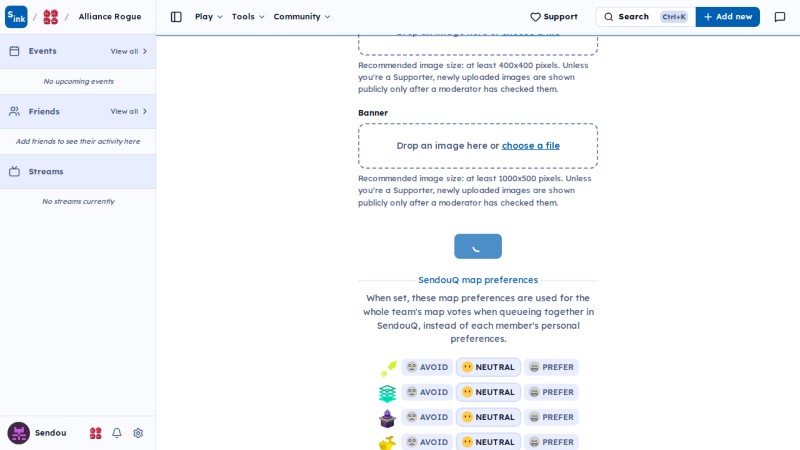
Task: Open the chat messages icon
Action: 780,17
